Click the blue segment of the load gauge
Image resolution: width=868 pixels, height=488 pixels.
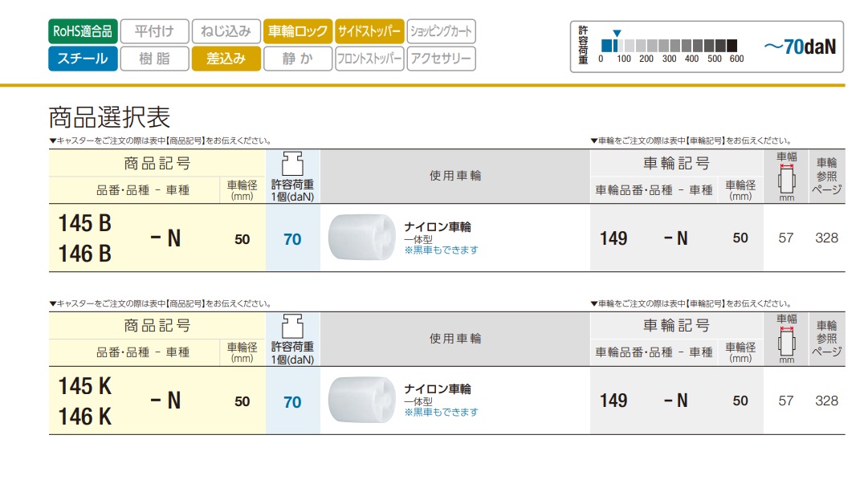[607, 44]
